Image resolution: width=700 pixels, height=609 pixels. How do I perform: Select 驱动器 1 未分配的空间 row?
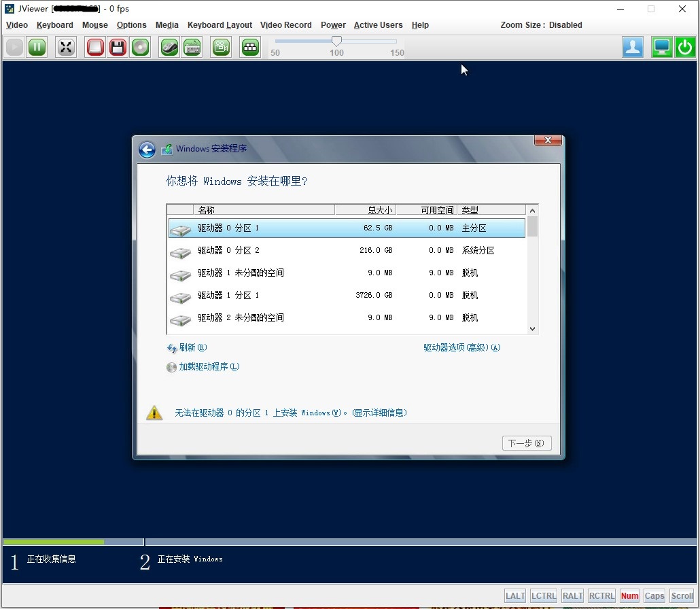pos(347,273)
